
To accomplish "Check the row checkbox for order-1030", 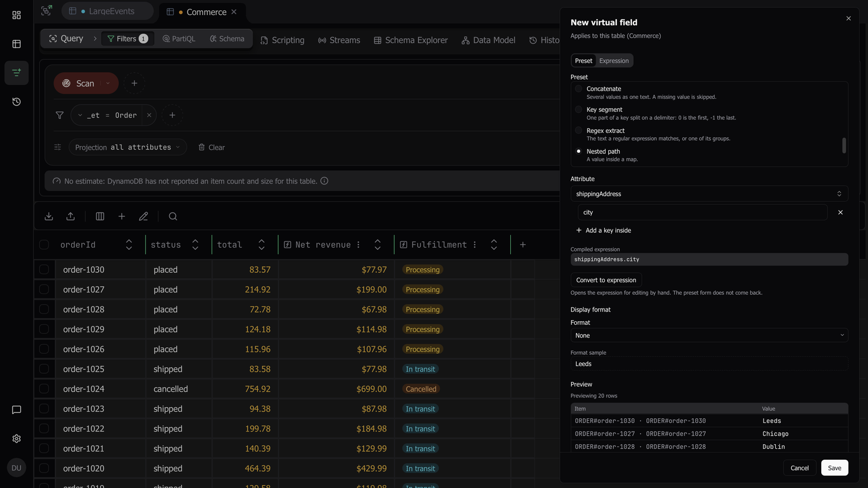I will (x=44, y=269).
